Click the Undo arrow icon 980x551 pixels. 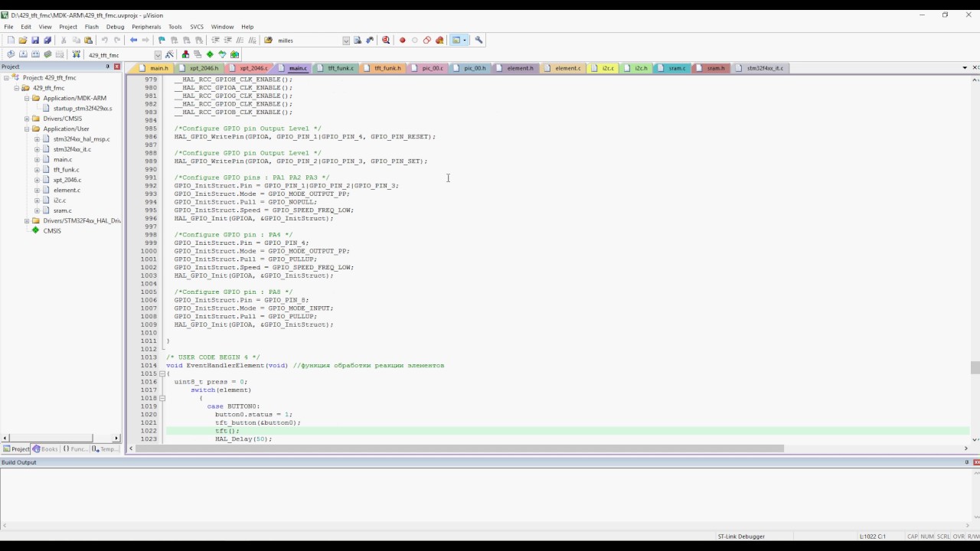click(x=105, y=41)
